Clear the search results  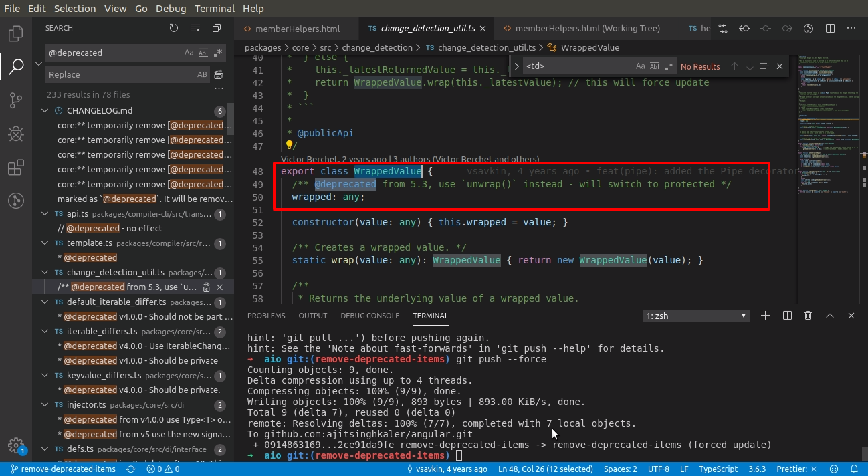pos(195,28)
